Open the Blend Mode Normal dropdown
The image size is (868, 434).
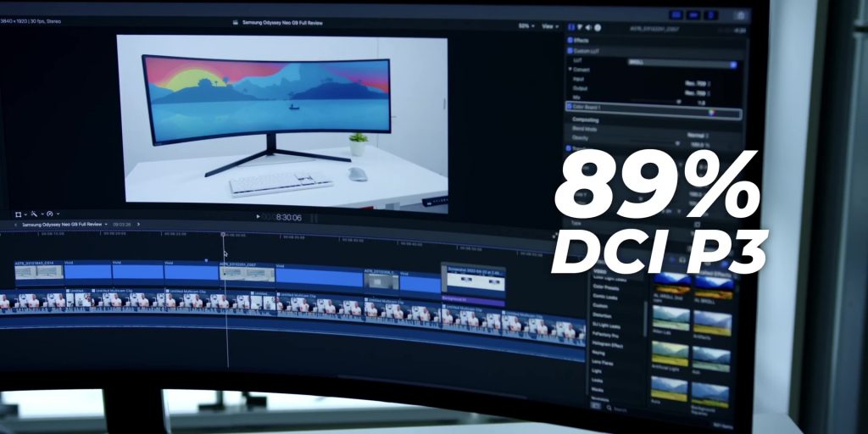coord(698,136)
